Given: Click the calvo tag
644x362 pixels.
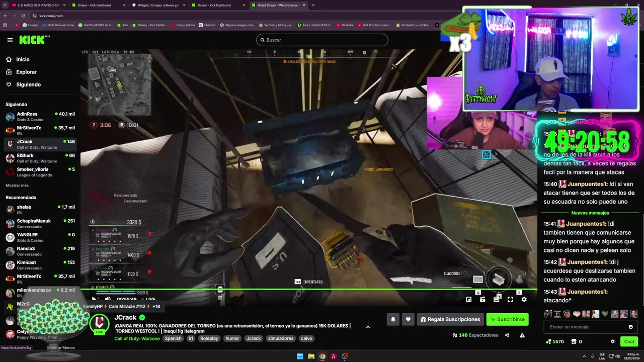Looking at the screenshot, I should [306, 338].
